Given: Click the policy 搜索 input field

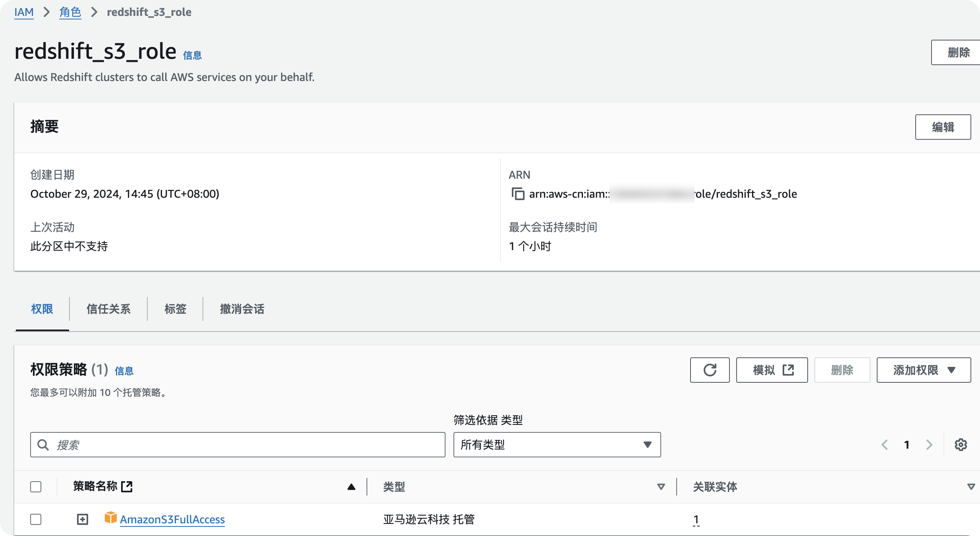Looking at the screenshot, I should (x=237, y=445).
